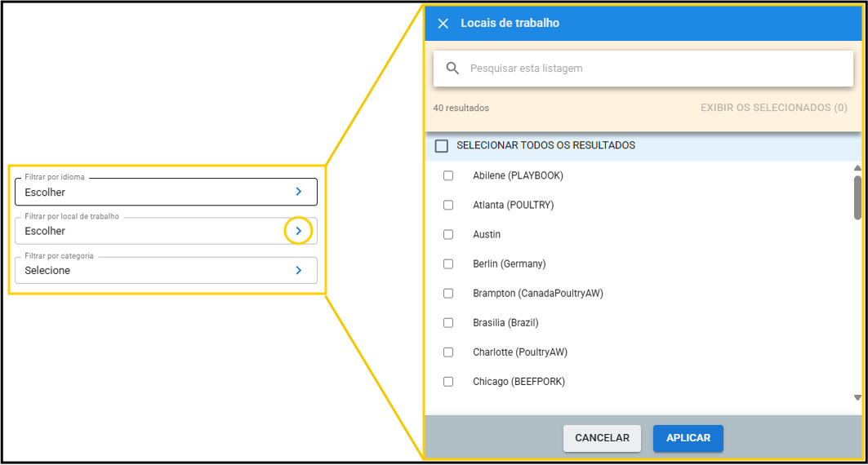Check the Chicago (BEEFPORK) checkbox
868x465 pixels.
[x=448, y=381]
